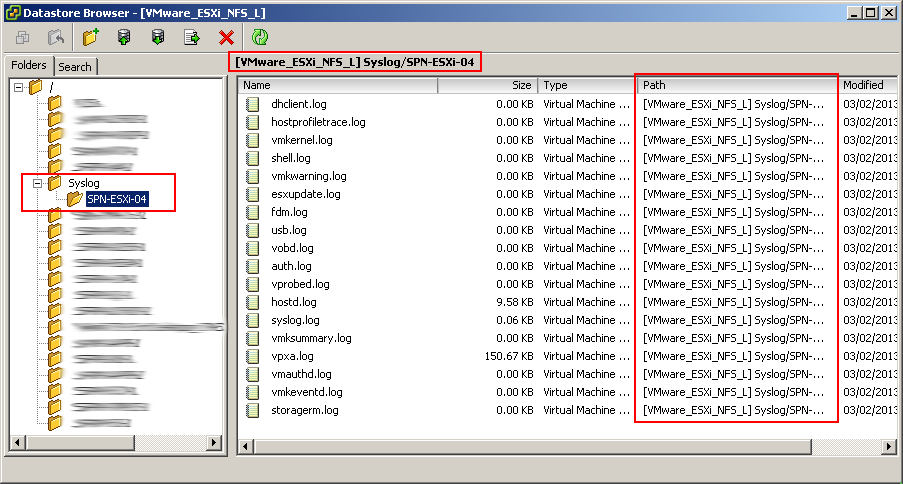Click the SPN-ESXi-04 open folder icon
The width and height of the screenshot is (903, 484).
pos(74,199)
